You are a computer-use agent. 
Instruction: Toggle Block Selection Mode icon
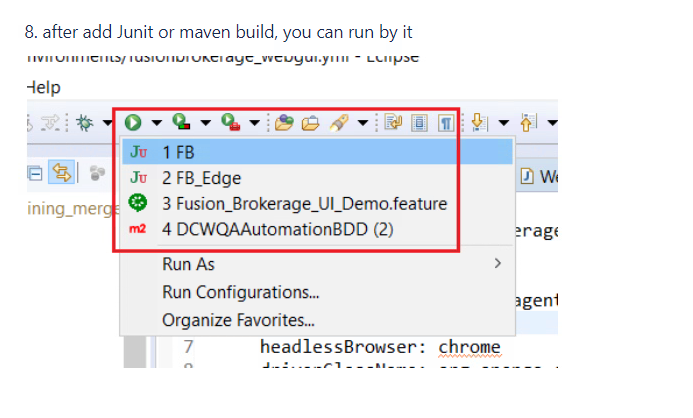pos(419,123)
